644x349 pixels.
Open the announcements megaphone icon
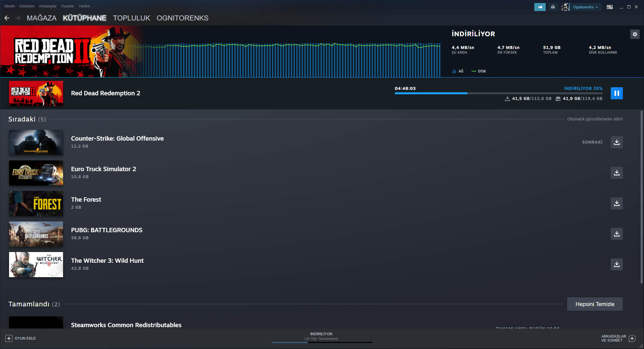click(540, 7)
